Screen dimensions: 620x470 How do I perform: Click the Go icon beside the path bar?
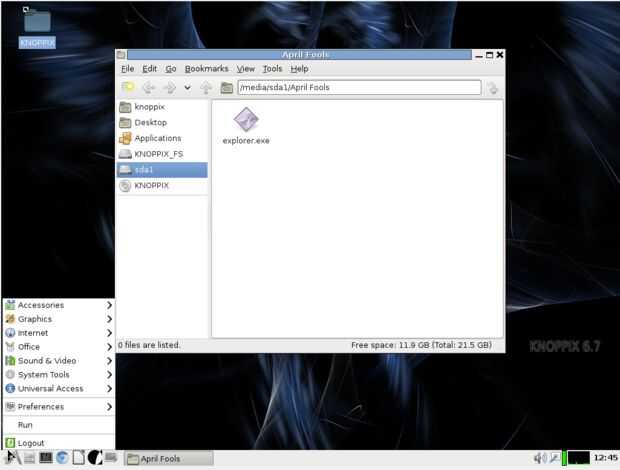pyautogui.click(x=493, y=88)
